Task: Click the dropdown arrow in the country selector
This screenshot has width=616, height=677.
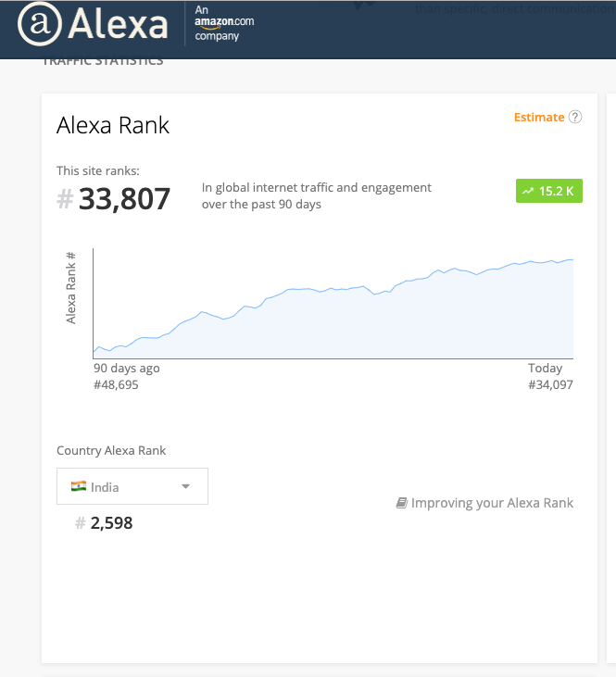Action: coord(185,486)
